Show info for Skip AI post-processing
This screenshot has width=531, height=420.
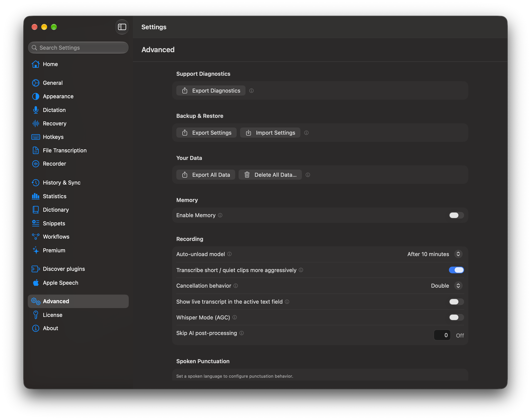[242, 333]
